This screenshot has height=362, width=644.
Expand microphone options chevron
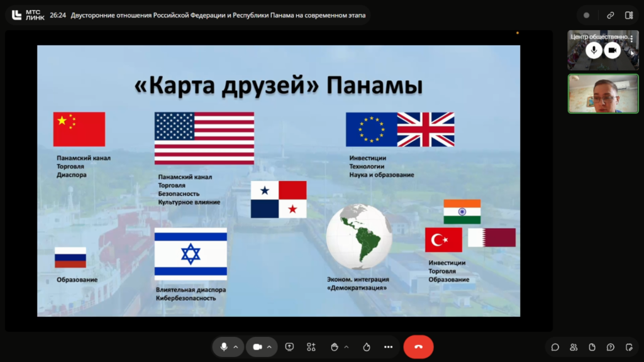(236, 347)
